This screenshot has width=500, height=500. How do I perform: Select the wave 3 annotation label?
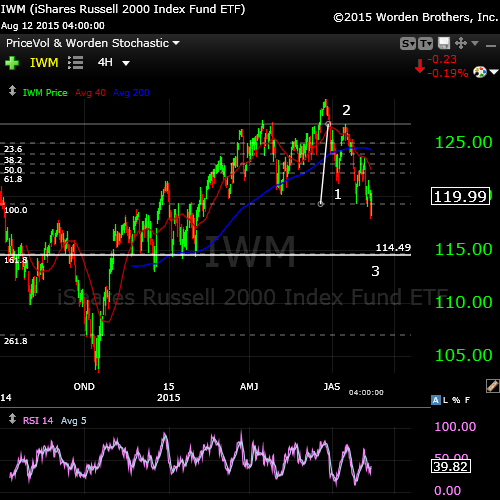point(375,271)
